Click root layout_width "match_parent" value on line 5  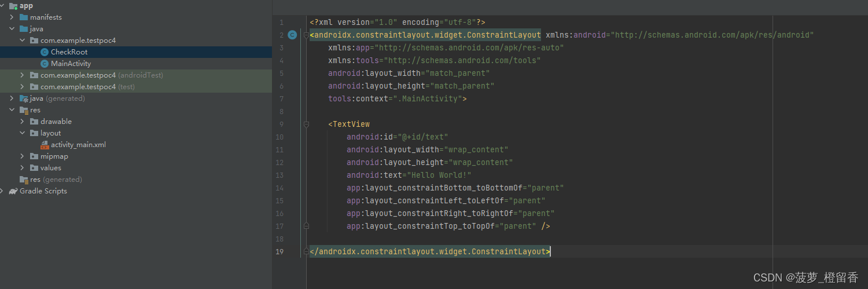(x=458, y=73)
